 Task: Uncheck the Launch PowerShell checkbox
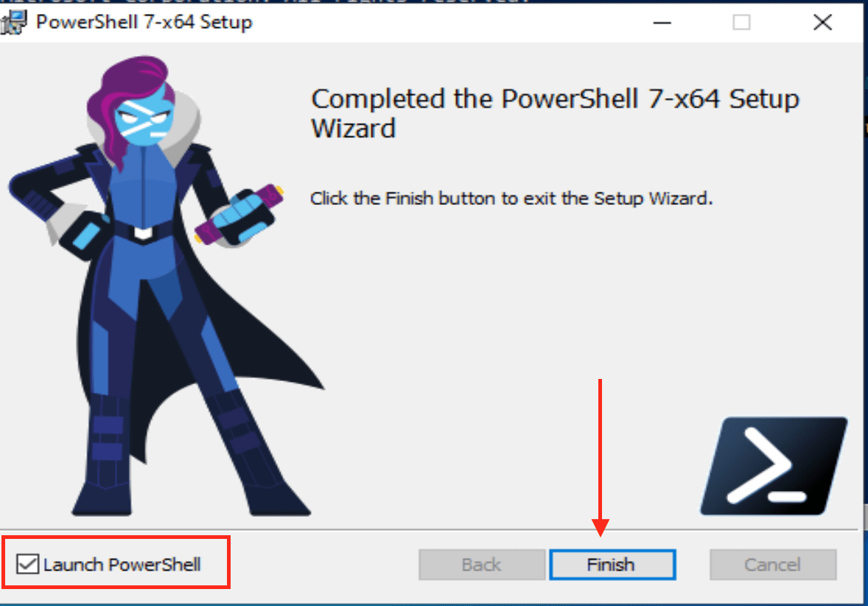27,565
